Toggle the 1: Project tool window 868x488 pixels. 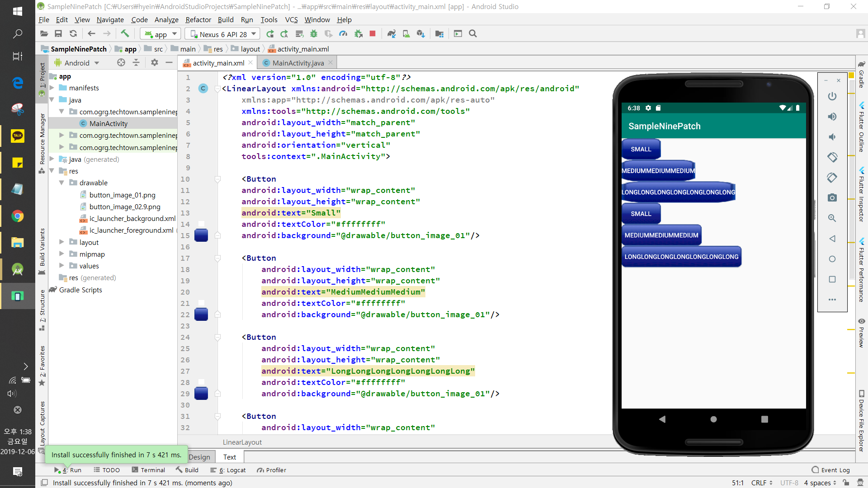tap(42, 75)
